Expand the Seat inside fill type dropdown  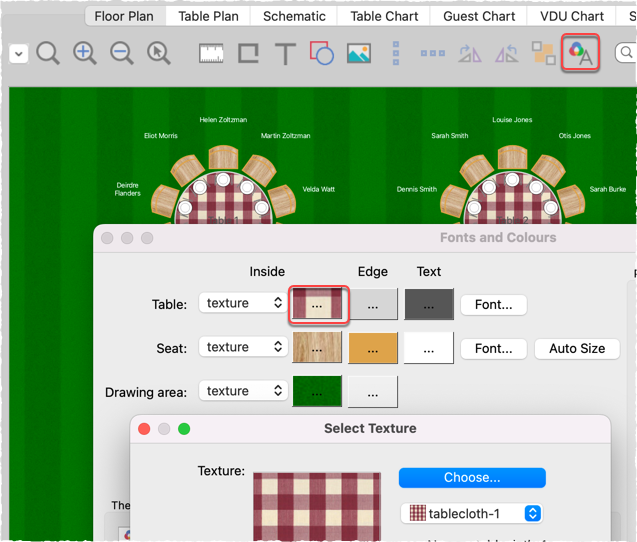tap(242, 347)
